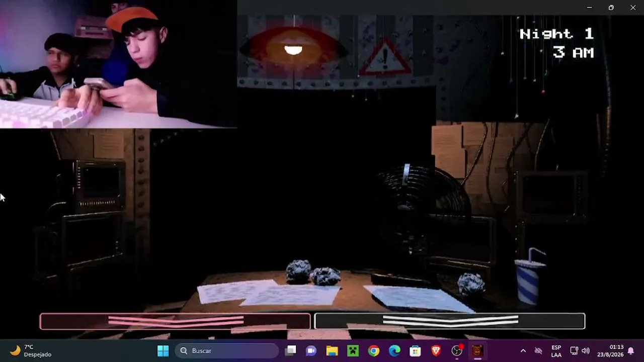Toggle the Freddy mask bar

pyautogui.click(x=175, y=321)
